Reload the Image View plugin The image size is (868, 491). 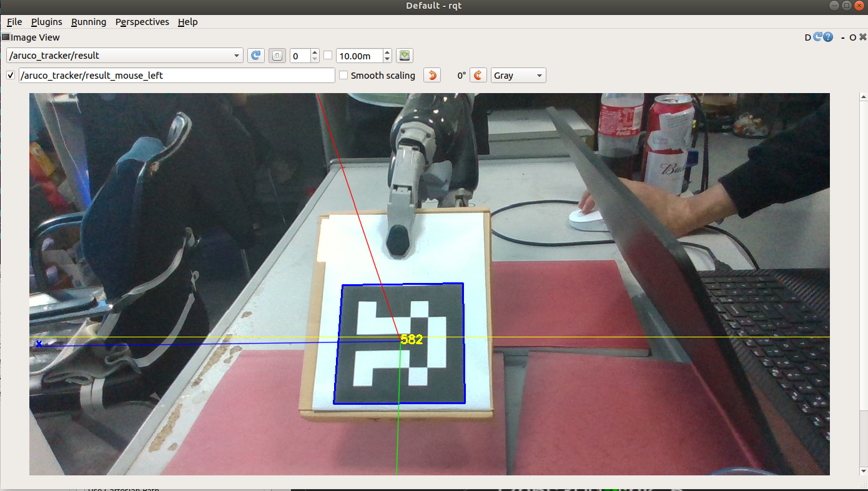pos(817,37)
